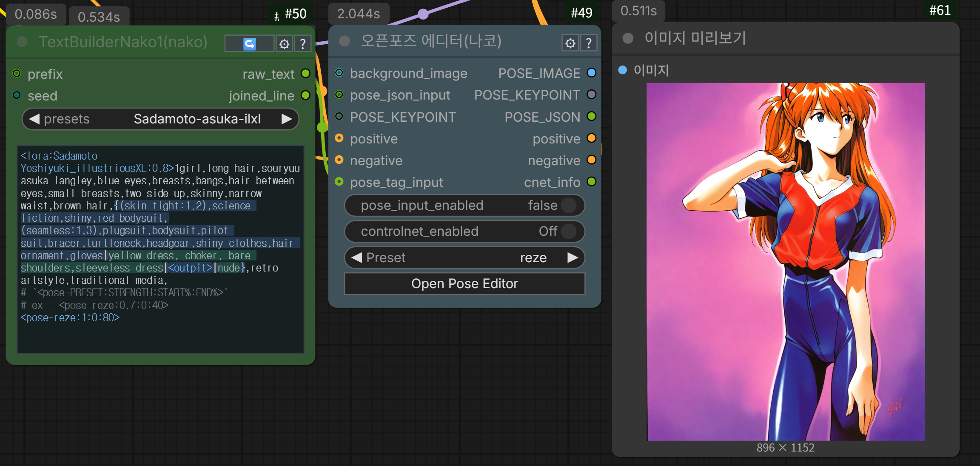
Task: Click Open Pose Editor button
Action: click(x=464, y=284)
